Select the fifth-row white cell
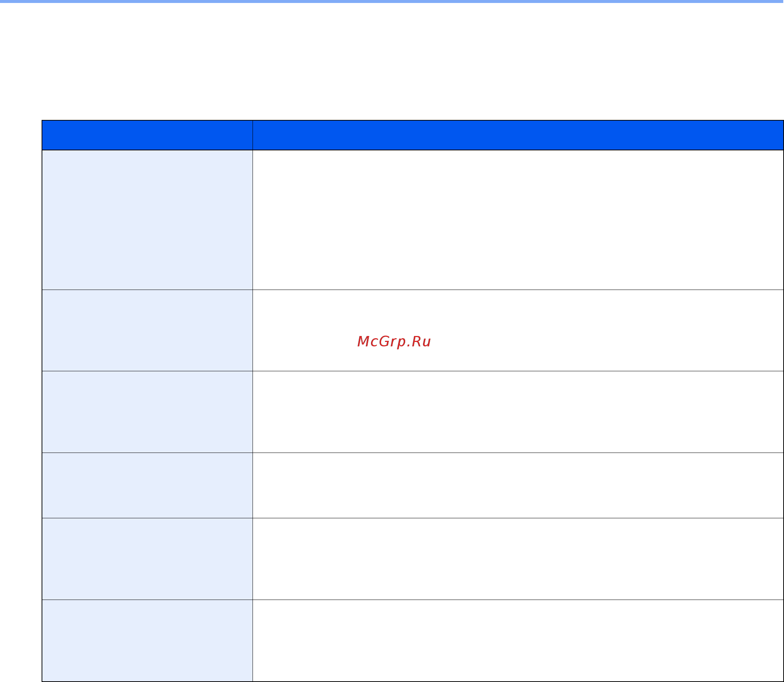 click(x=518, y=559)
